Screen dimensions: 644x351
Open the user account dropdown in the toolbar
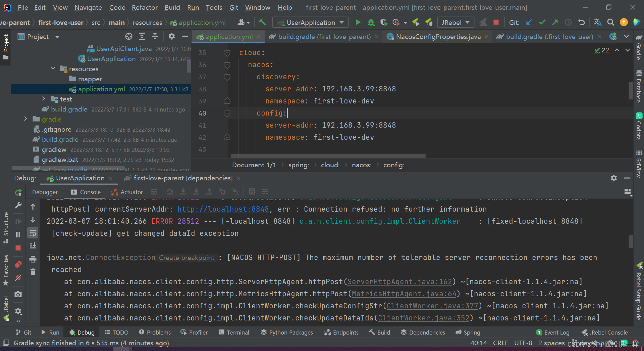tap(244, 23)
